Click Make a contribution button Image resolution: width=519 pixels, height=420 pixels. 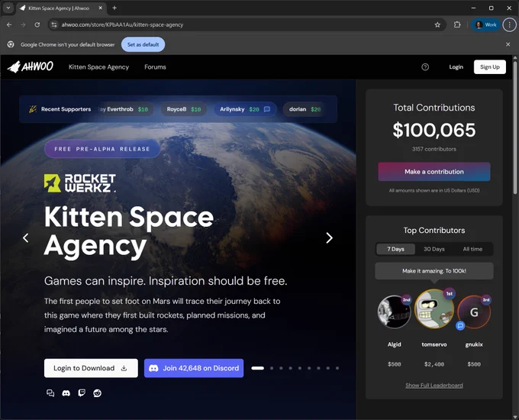coord(434,172)
